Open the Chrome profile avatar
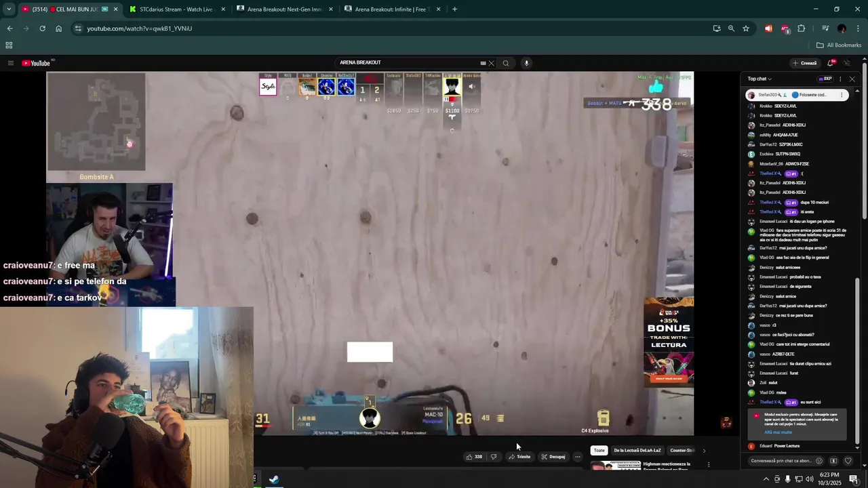 coord(842,28)
